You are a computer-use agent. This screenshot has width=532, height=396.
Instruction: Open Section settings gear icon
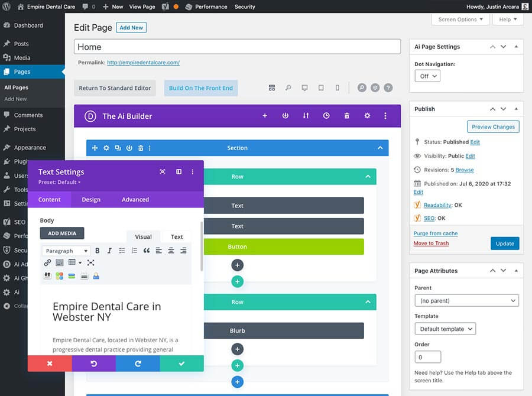pos(106,148)
